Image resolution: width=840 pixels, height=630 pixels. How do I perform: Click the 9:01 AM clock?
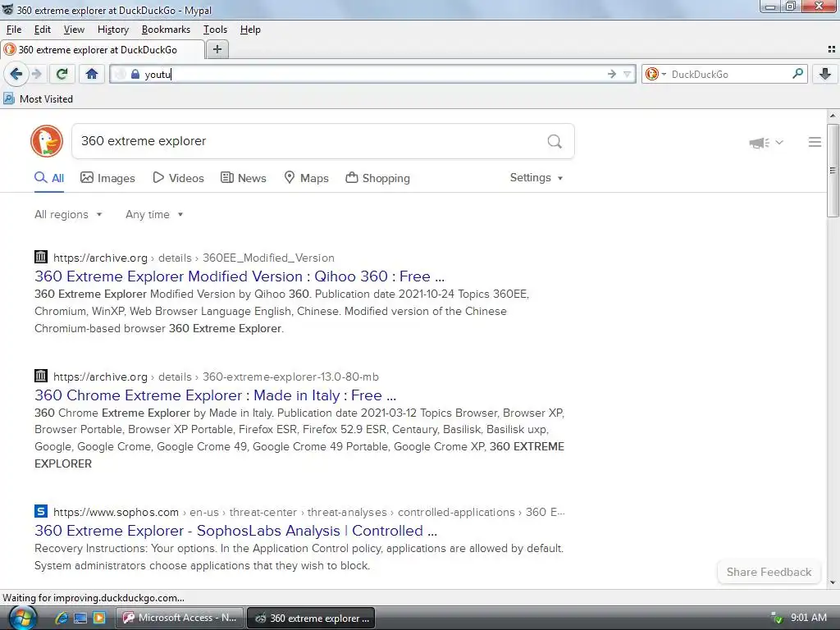pos(808,618)
